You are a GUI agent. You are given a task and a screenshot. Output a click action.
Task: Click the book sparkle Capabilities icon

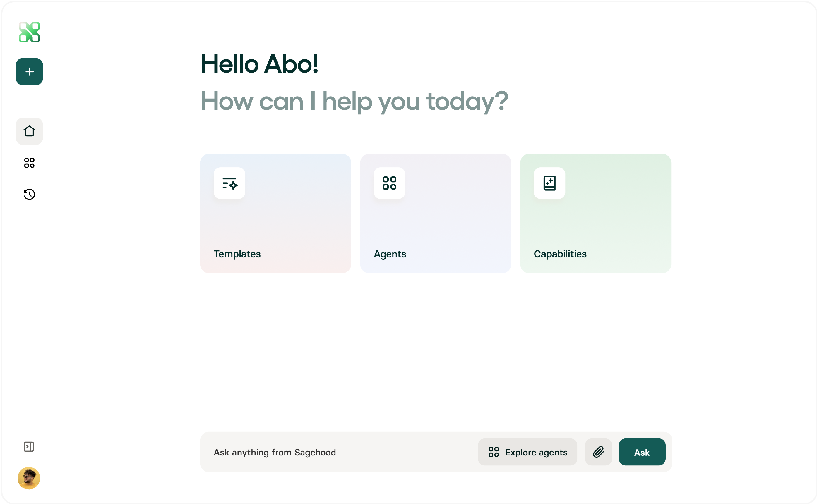pos(549,183)
